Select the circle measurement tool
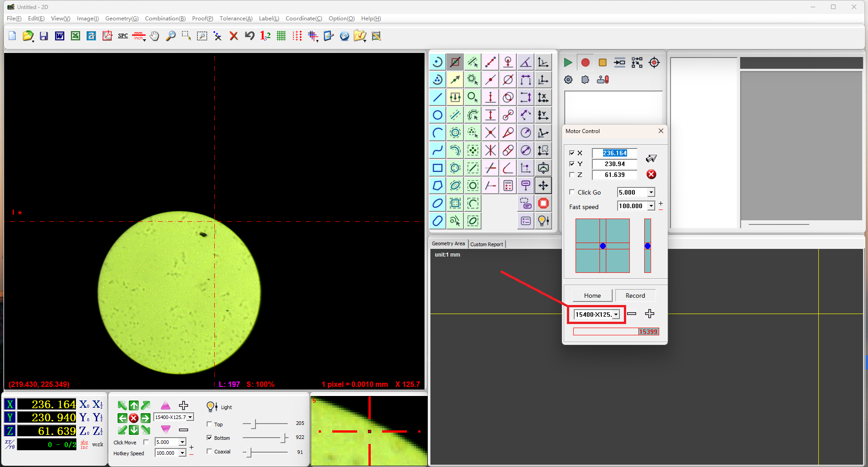868x467 pixels. click(438, 115)
